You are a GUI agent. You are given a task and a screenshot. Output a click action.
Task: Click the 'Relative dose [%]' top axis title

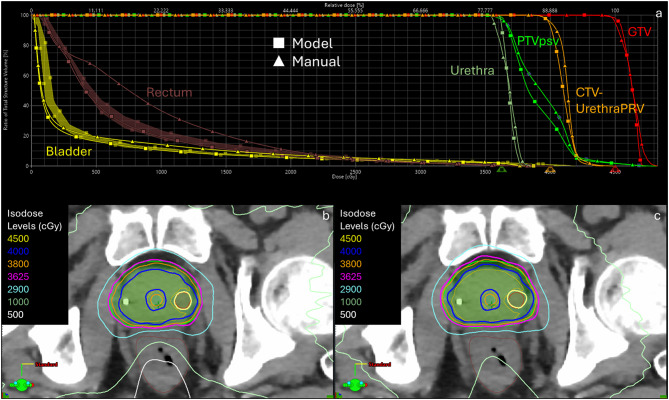pyautogui.click(x=344, y=5)
